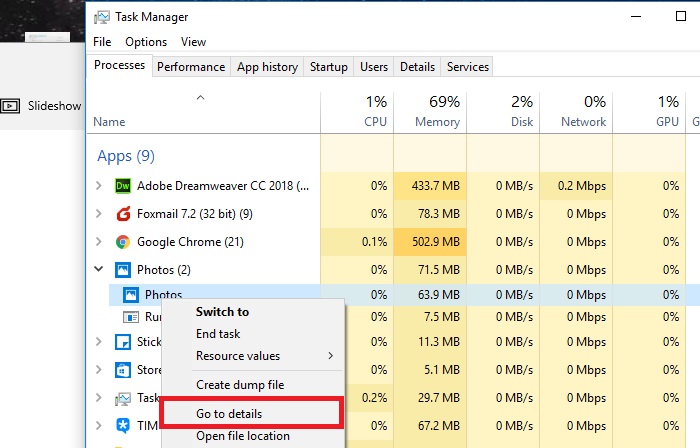Click the 29.7 MB memory value
This screenshot has height=448, width=700.
click(438, 398)
